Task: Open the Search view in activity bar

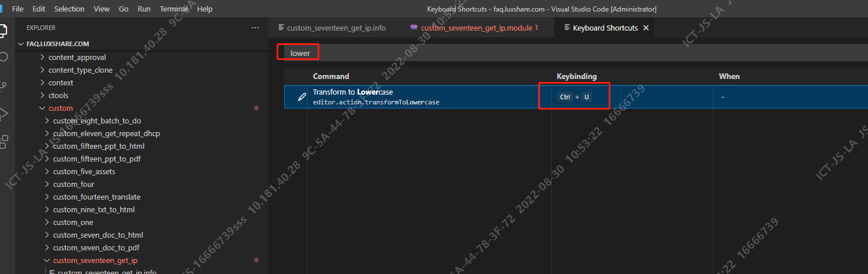Action: [x=3, y=57]
